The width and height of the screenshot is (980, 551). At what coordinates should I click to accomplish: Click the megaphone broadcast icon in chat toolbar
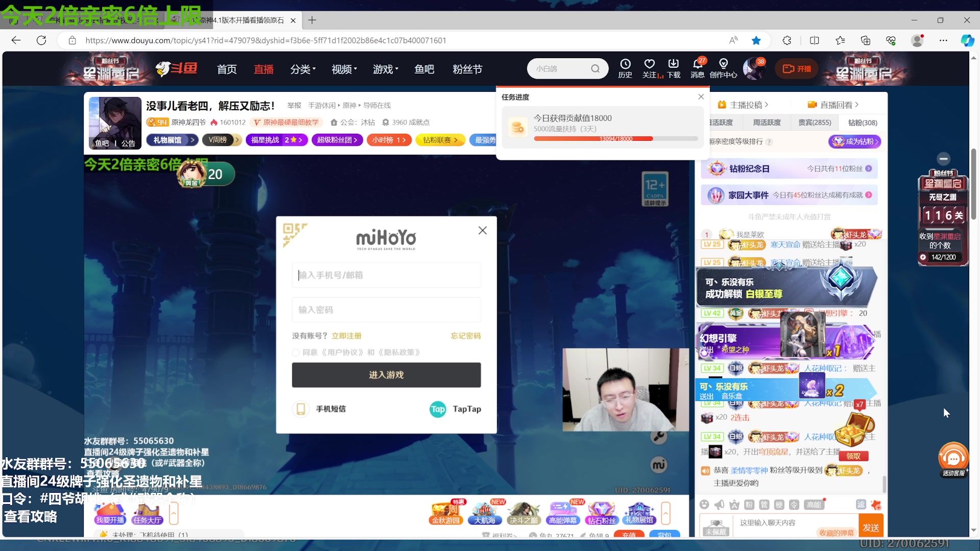click(720, 504)
